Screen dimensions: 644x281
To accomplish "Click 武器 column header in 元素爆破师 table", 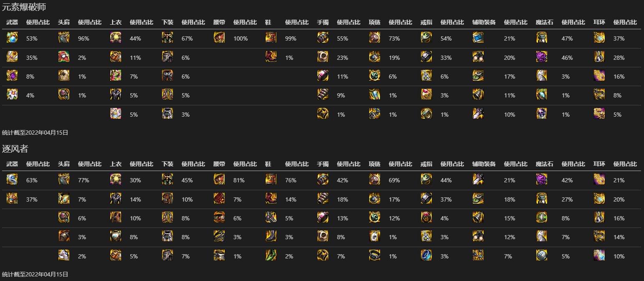I will [12, 22].
